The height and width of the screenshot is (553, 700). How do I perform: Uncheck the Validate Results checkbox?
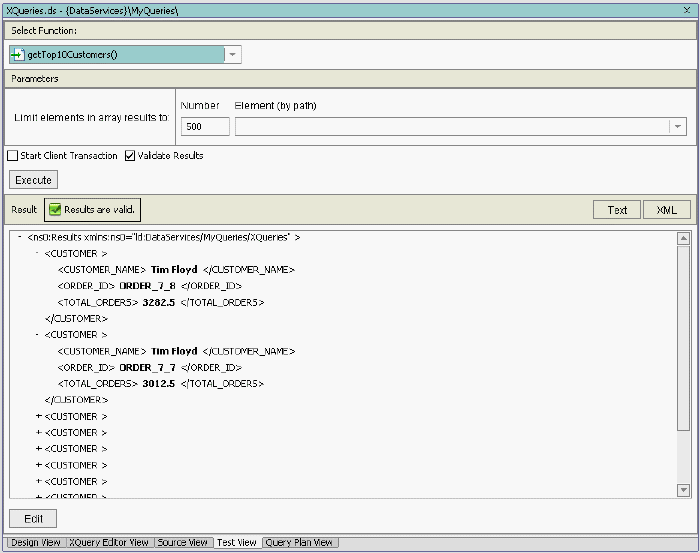click(129, 155)
